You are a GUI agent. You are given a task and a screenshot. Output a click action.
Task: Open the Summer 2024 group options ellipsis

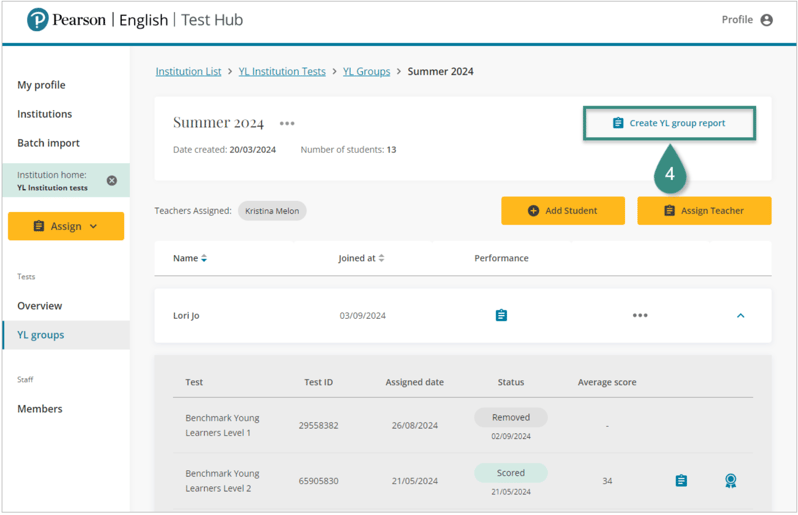coord(287,124)
